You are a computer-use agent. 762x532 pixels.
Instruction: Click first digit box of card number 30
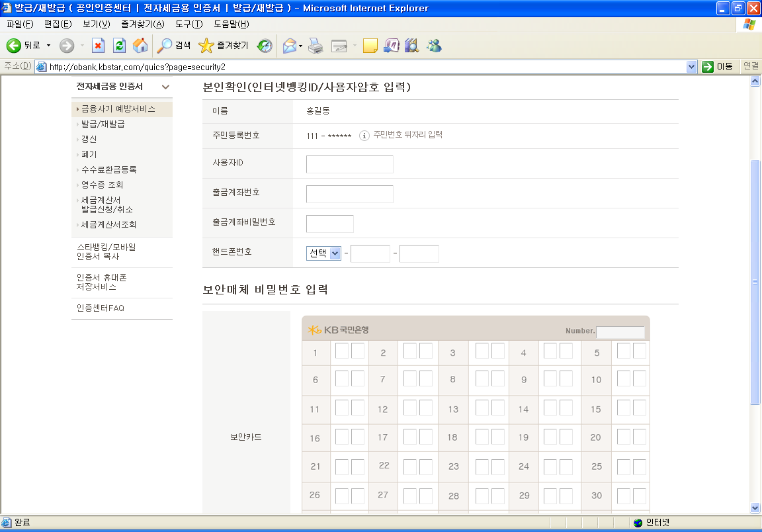[x=624, y=496]
